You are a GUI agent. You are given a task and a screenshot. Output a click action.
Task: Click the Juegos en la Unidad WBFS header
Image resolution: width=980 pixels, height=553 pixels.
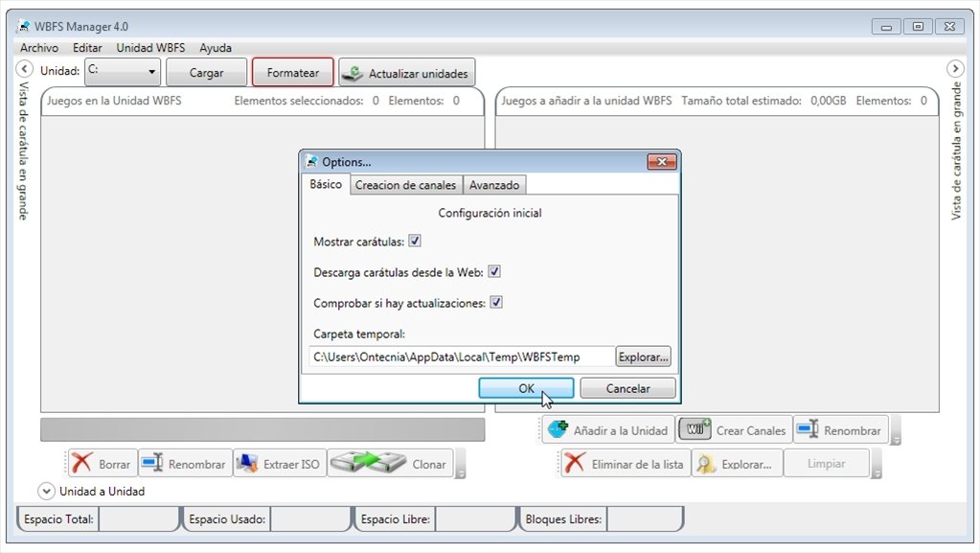[x=114, y=100]
